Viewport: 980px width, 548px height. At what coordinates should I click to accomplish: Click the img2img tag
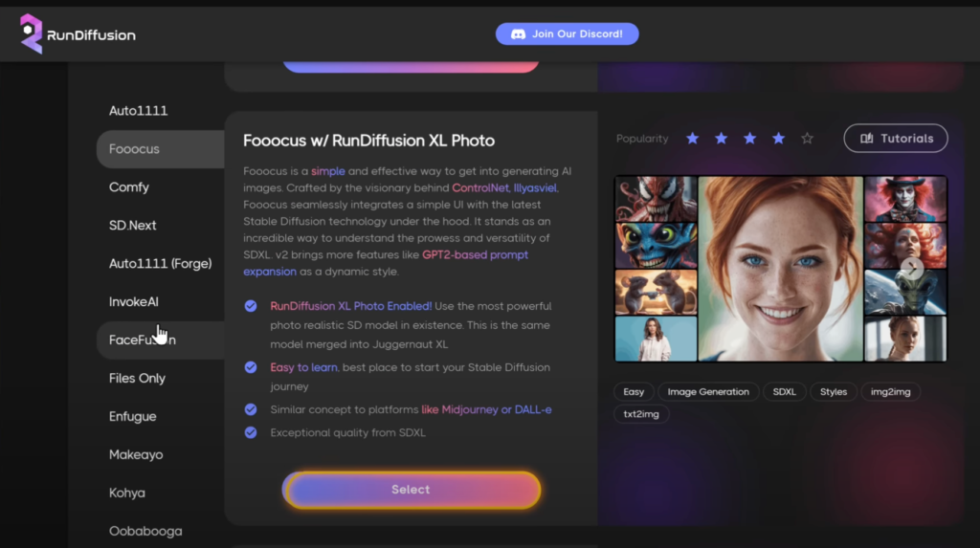click(x=891, y=392)
